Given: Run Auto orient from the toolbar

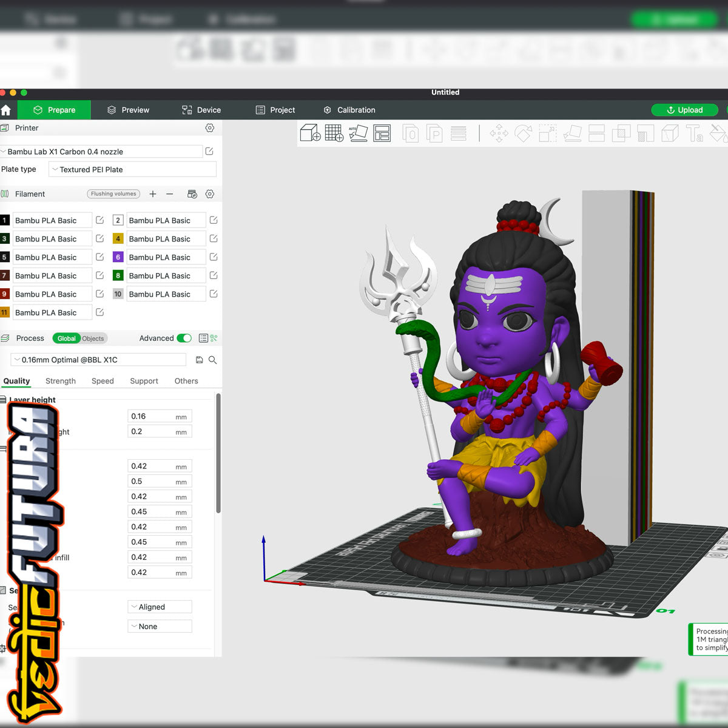Looking at the screenshot, I should coord(358,133).
